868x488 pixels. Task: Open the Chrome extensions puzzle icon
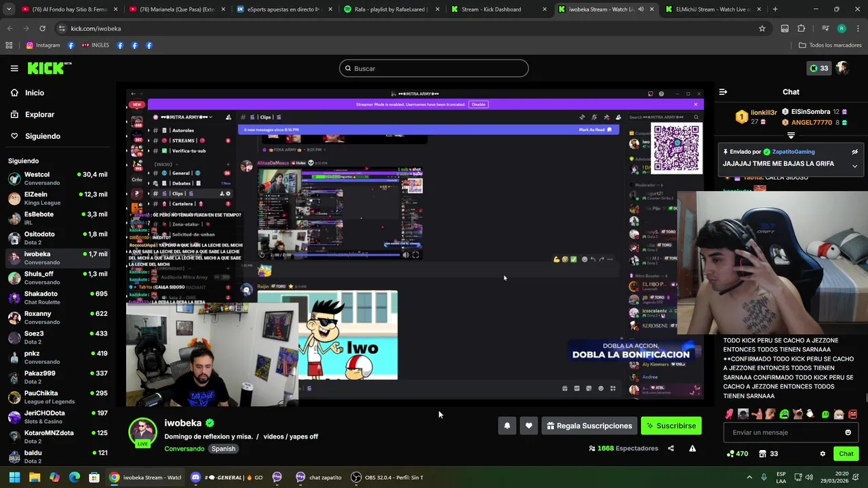click(x=802, y=28)
